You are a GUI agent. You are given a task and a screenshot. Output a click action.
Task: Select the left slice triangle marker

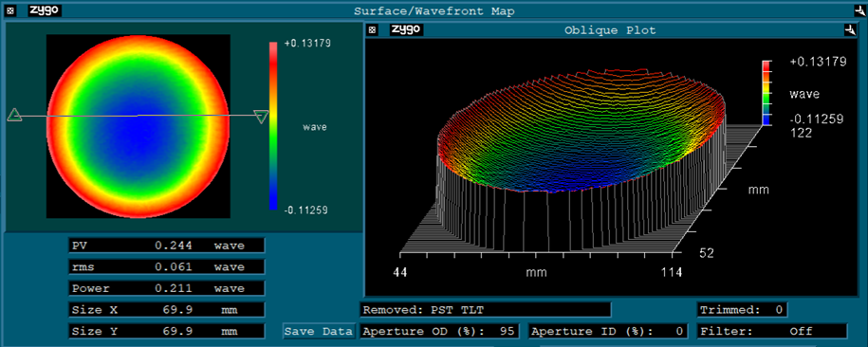pyautogui.click(x=14, y=115)
